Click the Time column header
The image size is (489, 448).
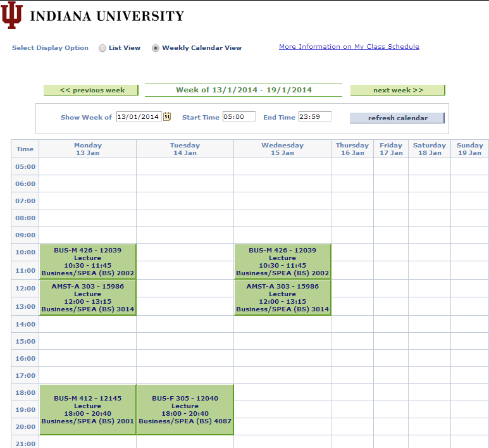click(x=25, y=149)
